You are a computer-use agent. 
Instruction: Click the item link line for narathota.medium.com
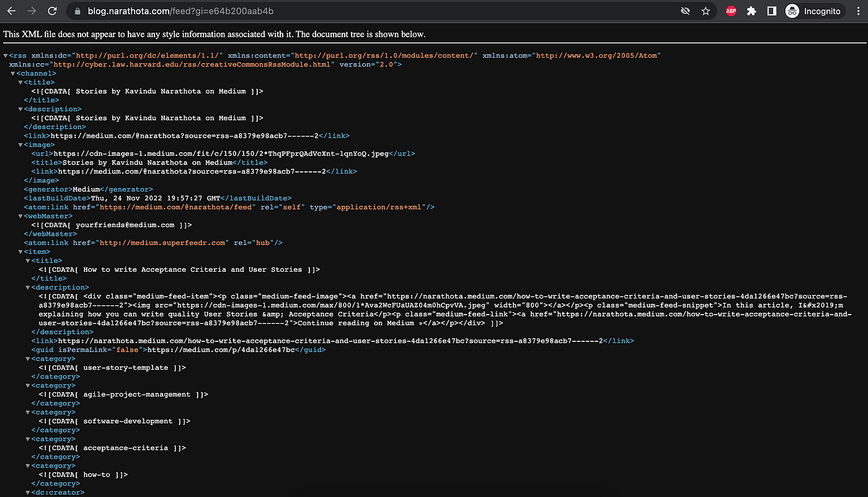(332, 341)
